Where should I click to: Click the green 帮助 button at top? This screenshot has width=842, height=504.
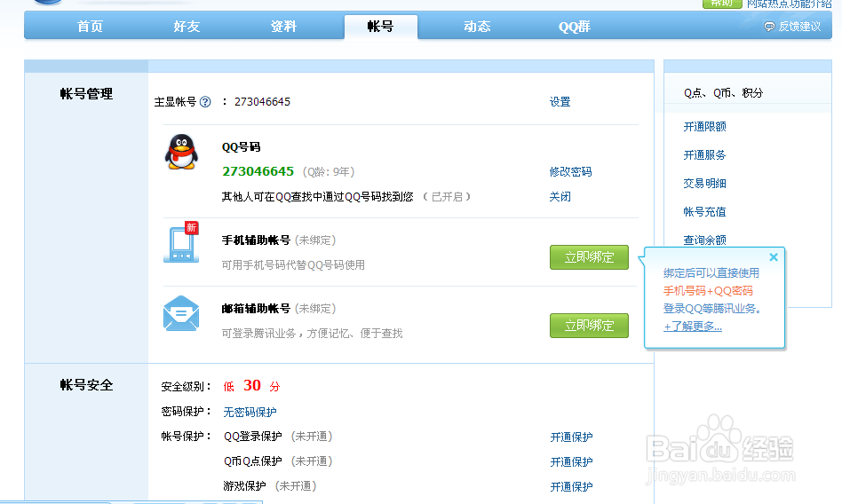[722, 4]
